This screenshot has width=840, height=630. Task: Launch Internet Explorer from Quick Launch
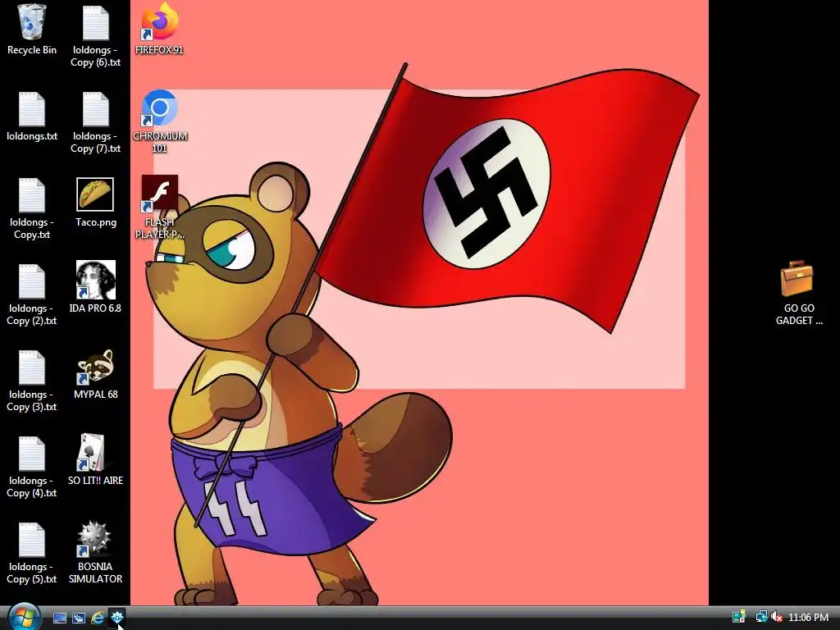click(98, 619)
